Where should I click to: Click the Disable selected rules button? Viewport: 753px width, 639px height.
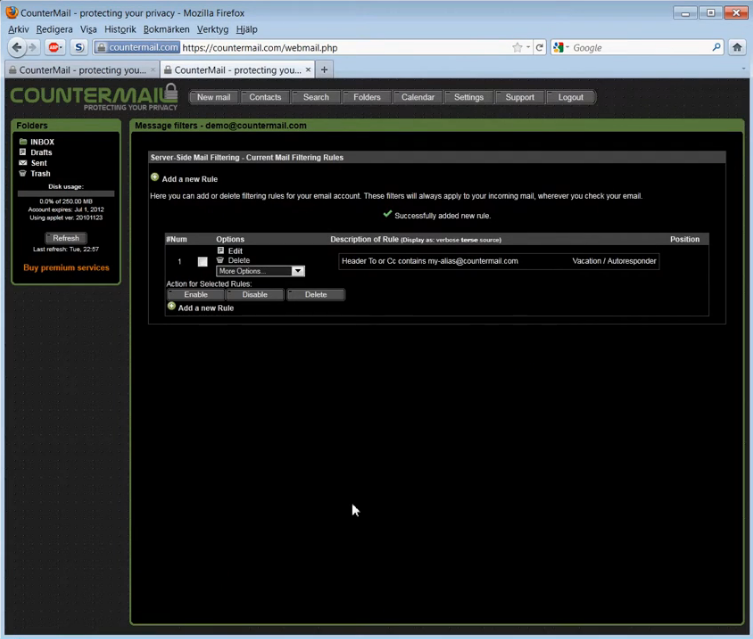point(255,294)
